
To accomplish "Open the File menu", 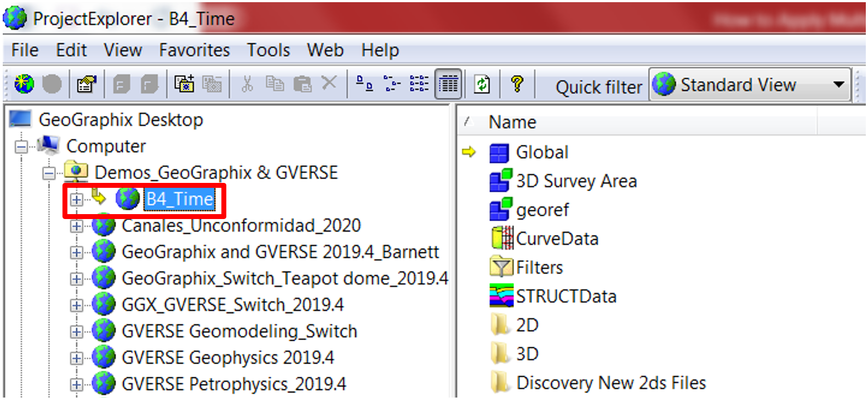I will pyautogui.click(x=25, y=50).
